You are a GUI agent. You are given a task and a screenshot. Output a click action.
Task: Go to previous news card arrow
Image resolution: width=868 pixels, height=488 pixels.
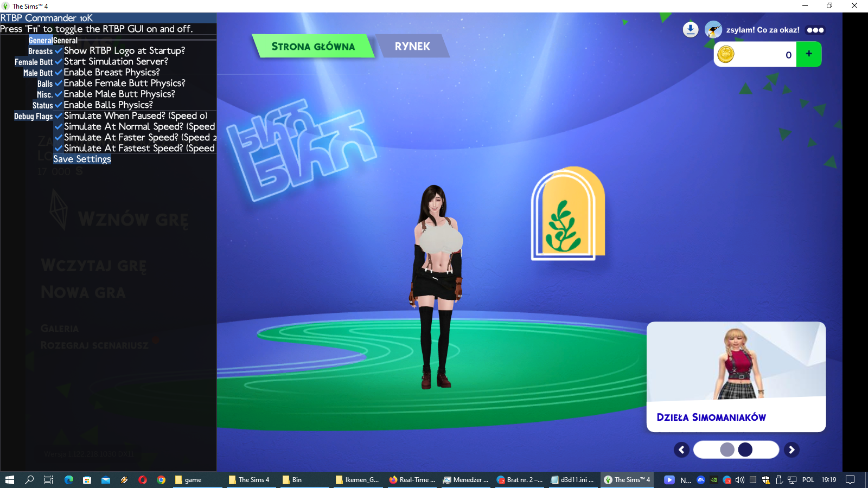pyautogui.click(x=681, y=450)
